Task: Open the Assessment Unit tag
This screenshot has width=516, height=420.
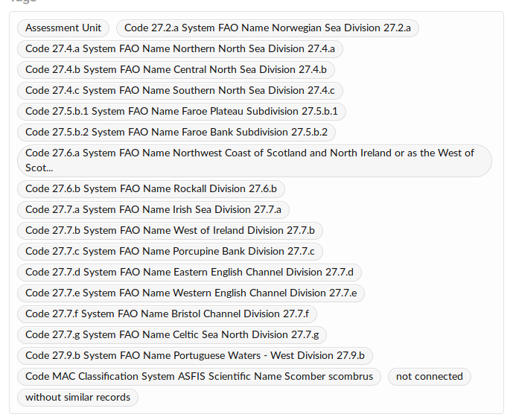Action: click(63, 28)
